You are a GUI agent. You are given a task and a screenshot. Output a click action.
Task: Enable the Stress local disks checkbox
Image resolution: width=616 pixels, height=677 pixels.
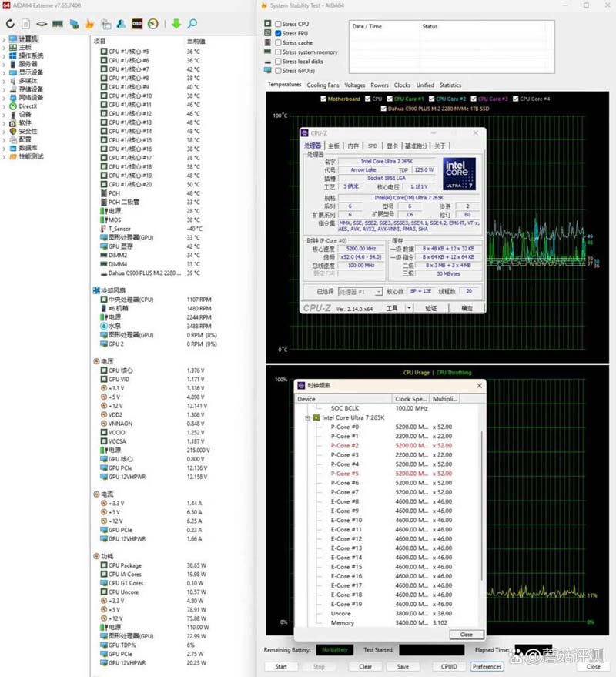(x=279, y=62)
